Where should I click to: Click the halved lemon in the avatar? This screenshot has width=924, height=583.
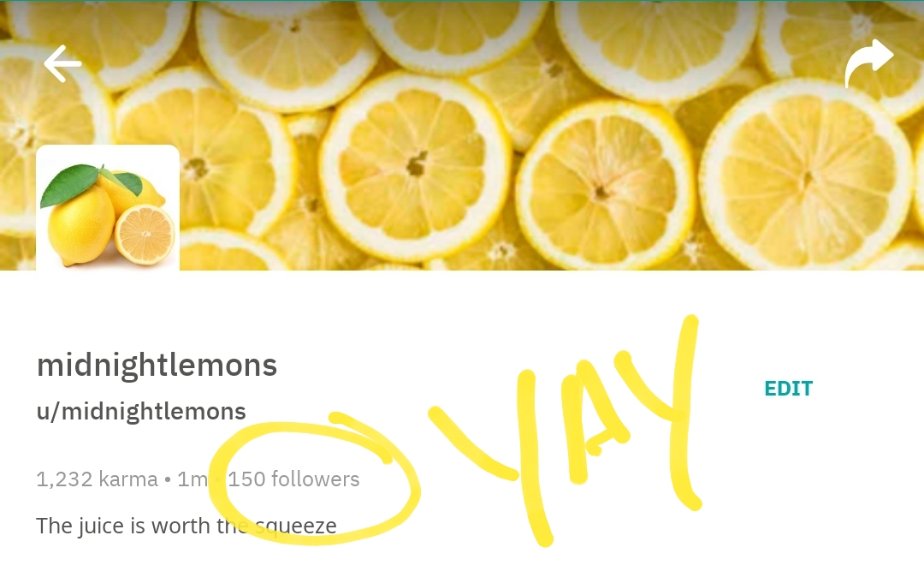coord(145,235)
